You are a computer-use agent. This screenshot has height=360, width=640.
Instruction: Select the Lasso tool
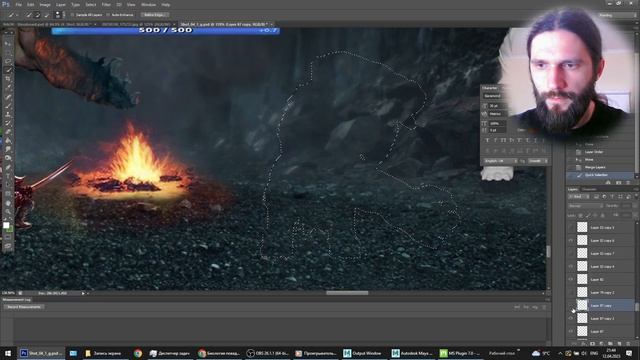[x=8, y=61]
